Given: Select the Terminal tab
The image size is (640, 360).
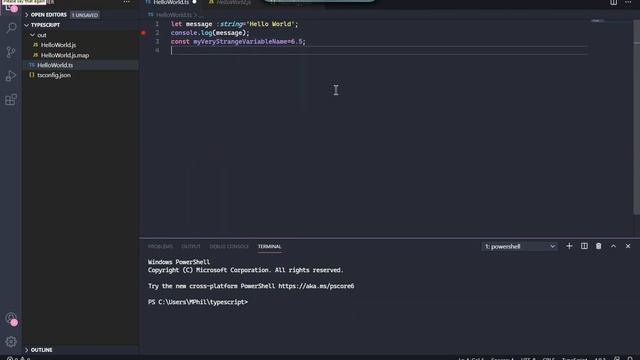Looking at the screenshot, I should pos(269,247).
